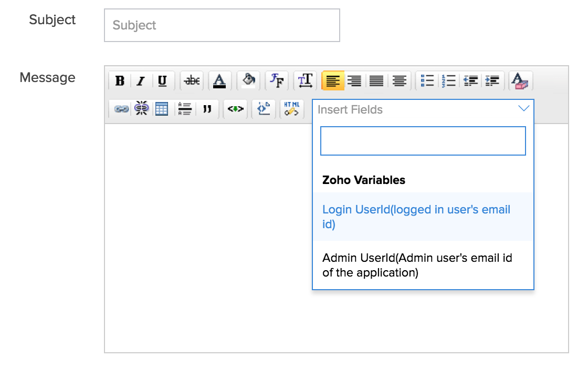Collapse the Insert Fields dropdown
Screen dimensions: 588x368
click(523, 109)
